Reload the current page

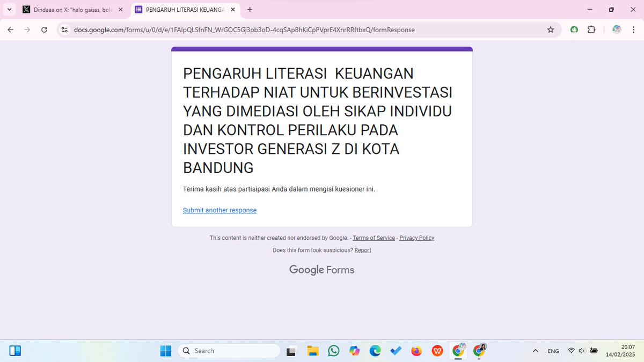pyautogui.click(x=45, y=30)
